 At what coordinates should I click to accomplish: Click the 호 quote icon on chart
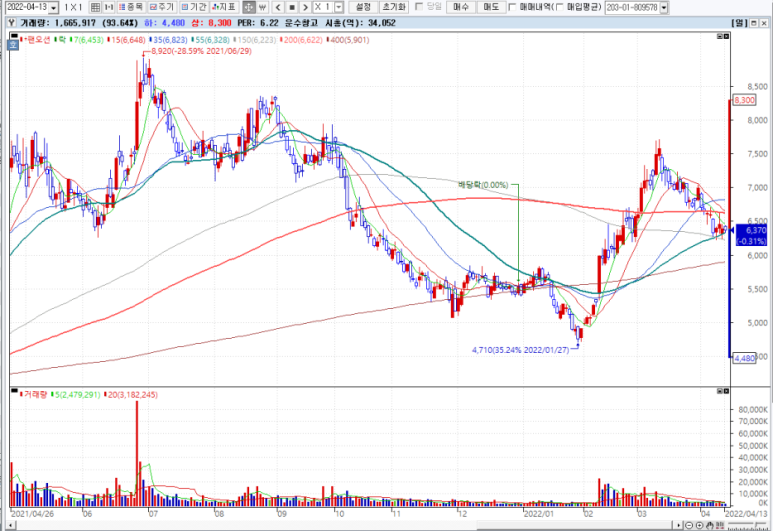click(13, 45)
